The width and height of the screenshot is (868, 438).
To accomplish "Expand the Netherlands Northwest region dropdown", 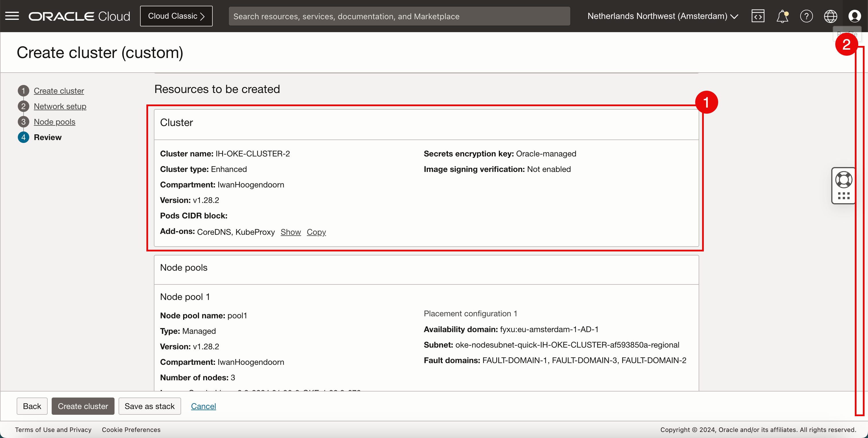I will (x=662, y=16).
